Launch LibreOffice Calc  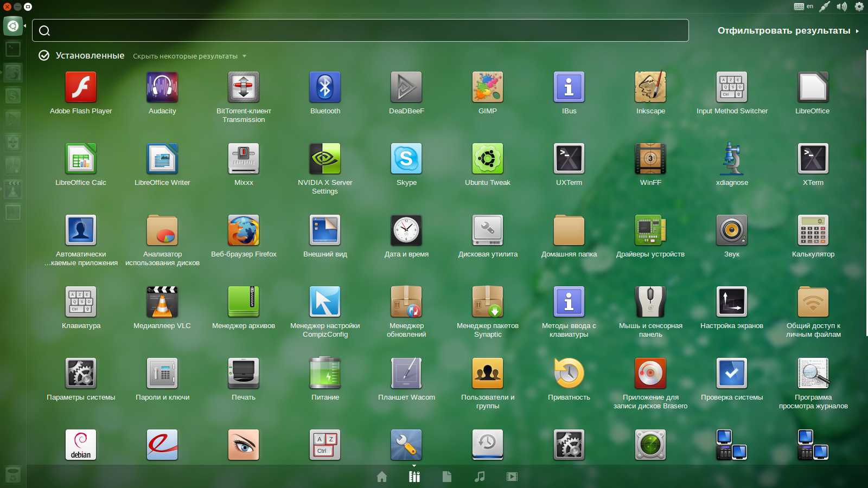click(x=81, y=159)
